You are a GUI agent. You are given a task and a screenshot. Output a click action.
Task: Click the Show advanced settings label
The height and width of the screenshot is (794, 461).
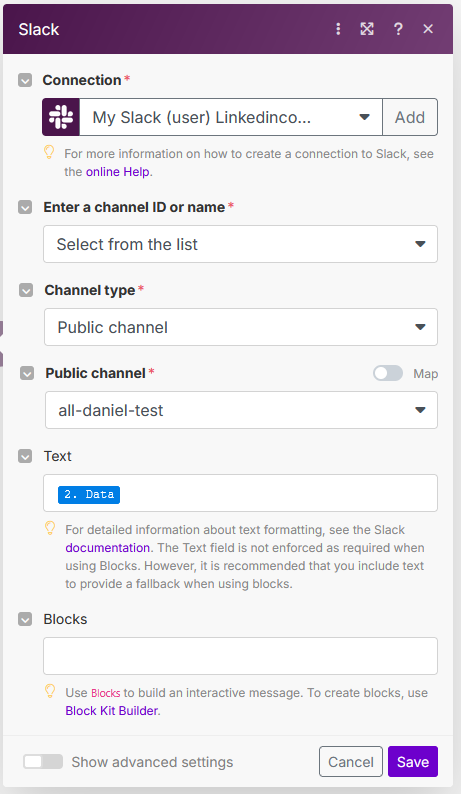click(152, 762)
